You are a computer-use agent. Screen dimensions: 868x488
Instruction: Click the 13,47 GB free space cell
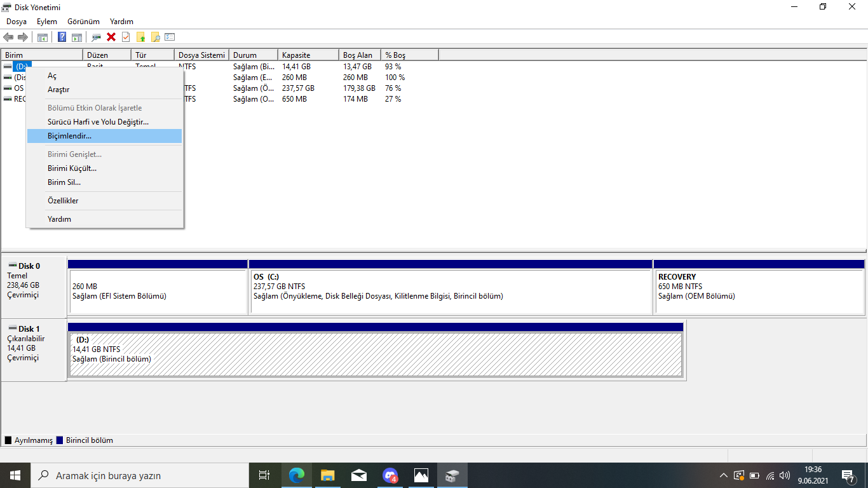357,67
